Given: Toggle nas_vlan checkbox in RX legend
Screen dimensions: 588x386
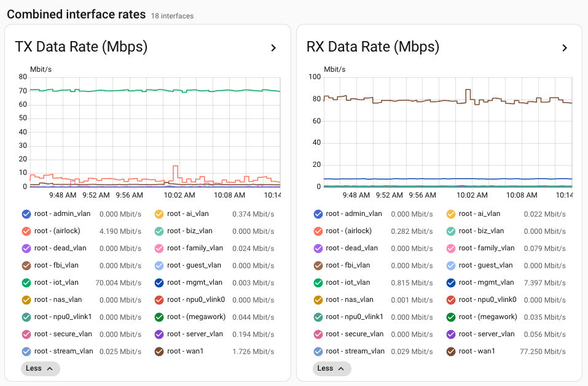Looking at the screenshot, I should 318,300.
